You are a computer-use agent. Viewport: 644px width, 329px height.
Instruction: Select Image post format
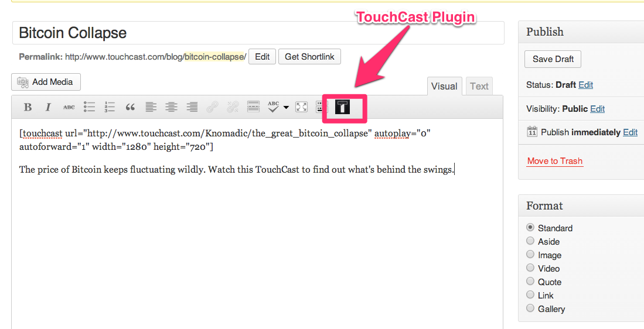(530, 254)
